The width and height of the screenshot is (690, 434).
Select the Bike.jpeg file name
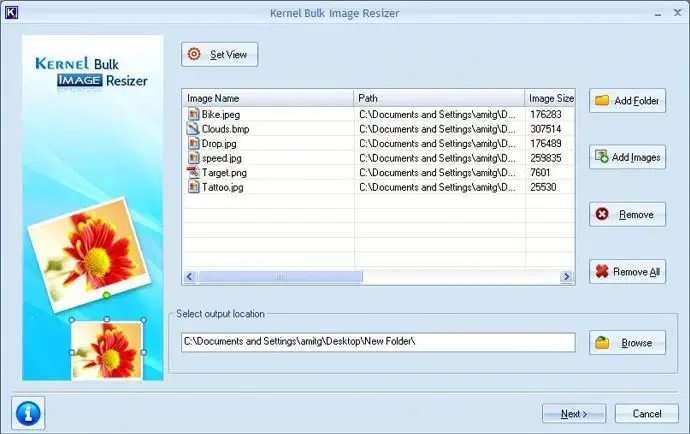point(221,114)
